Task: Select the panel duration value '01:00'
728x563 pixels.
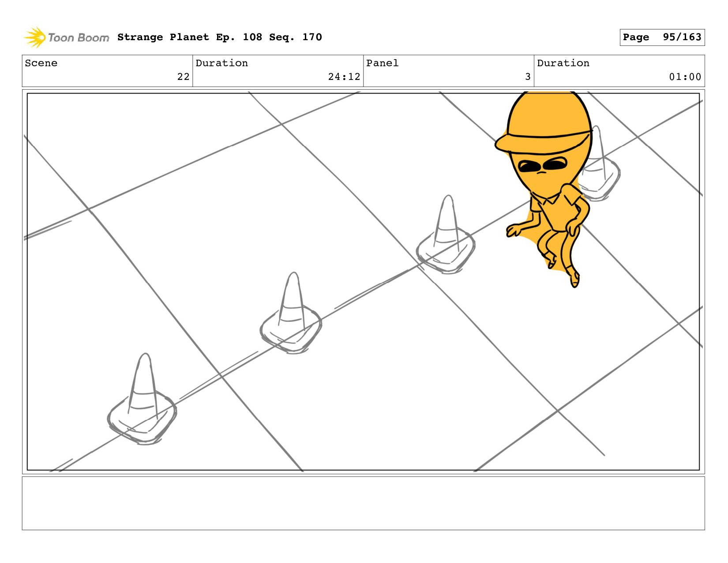Action: pyautogui.click(x=685, y=77)
